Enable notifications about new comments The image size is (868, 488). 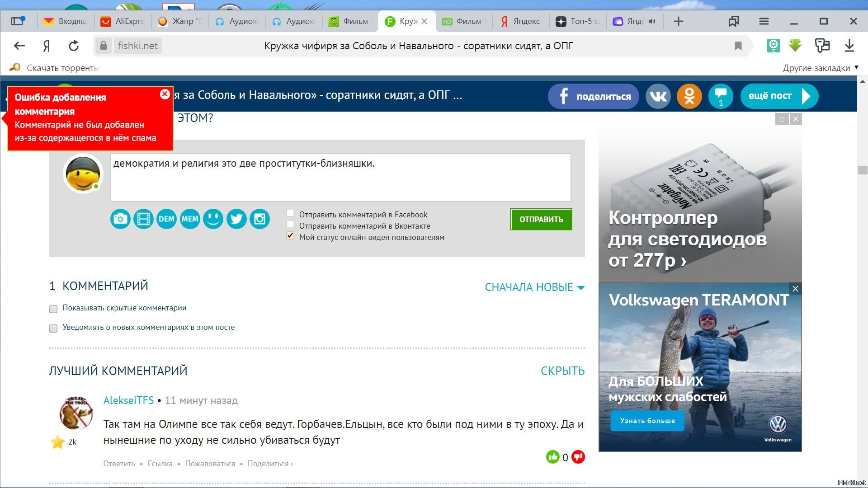(x=53, y=328)
